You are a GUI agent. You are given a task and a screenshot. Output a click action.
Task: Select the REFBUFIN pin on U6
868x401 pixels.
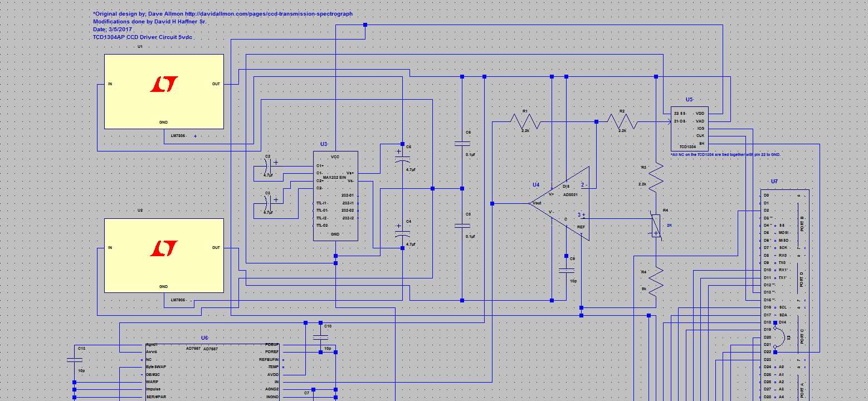pos(269,360)
